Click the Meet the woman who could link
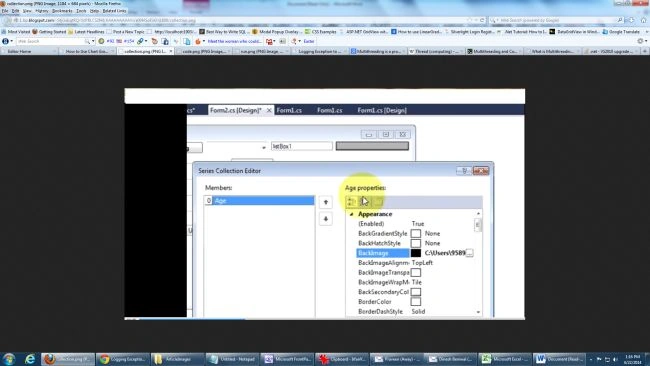The width and height of the screenshot is (650, 366). pyautogui.click(x=234, y=41)
